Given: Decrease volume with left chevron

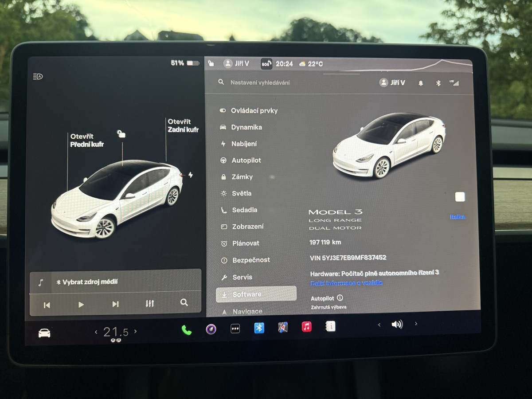Looking at the screenshot, I should 379,325.
